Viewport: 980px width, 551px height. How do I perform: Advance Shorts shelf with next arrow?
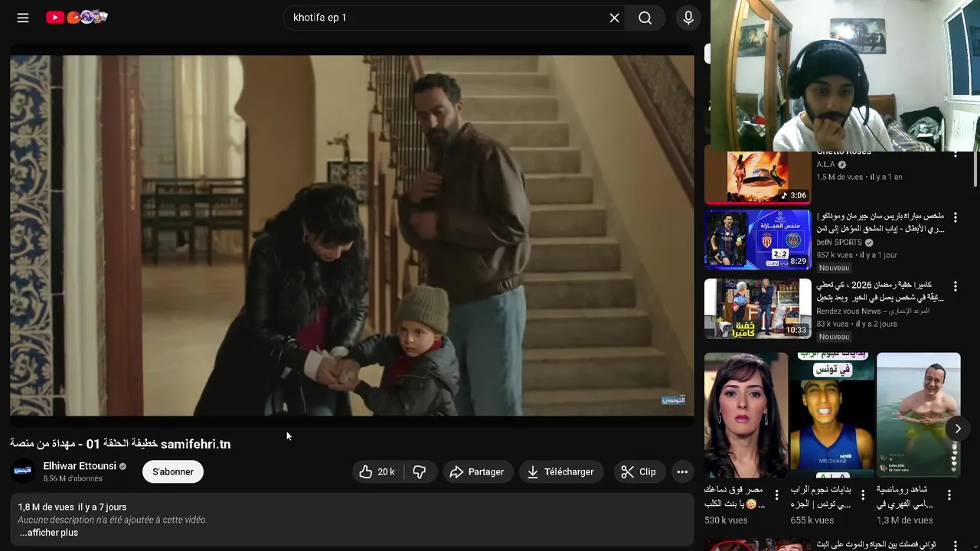click(x=957, y=429)
